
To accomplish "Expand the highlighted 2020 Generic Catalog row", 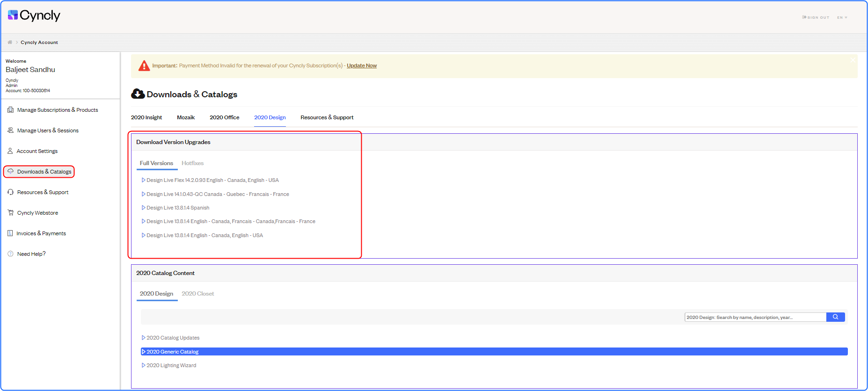I will (x=494, y=352).
